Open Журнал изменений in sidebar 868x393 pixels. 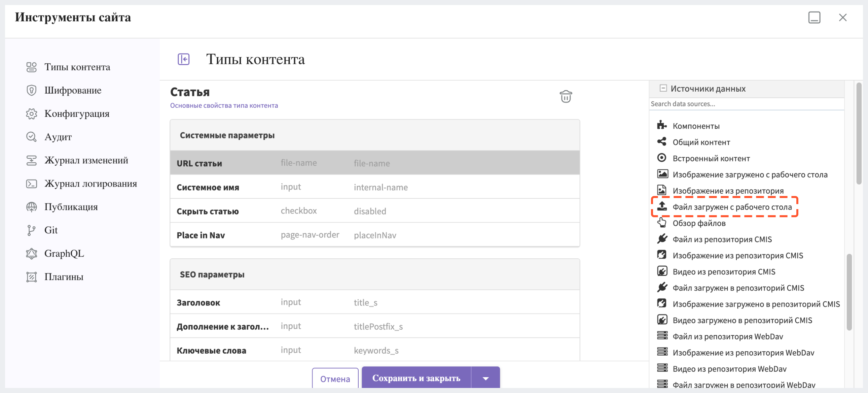86,160
